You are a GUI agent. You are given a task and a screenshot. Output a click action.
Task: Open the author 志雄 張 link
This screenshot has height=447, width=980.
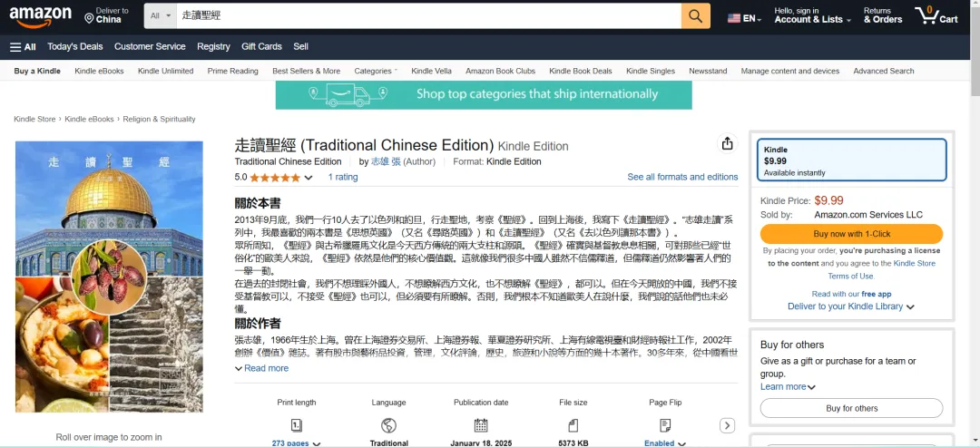tap(386, 161)
